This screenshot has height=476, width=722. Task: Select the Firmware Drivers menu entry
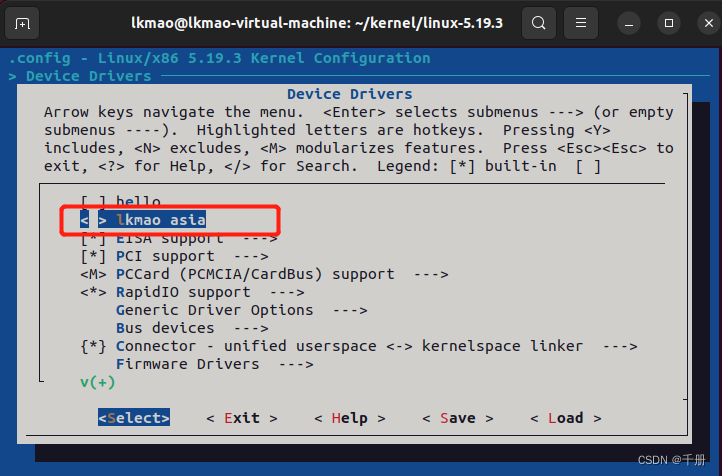(x=187, y=364)
